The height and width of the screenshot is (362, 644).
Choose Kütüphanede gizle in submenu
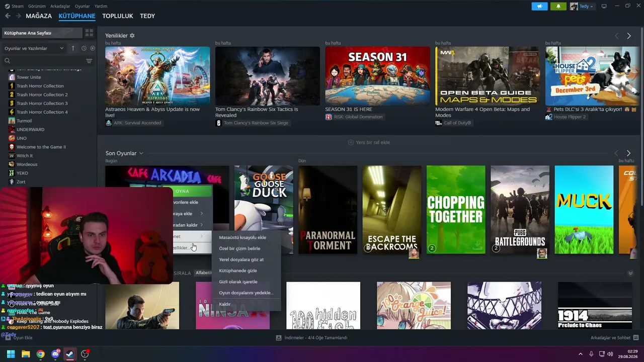click(247, 270)
